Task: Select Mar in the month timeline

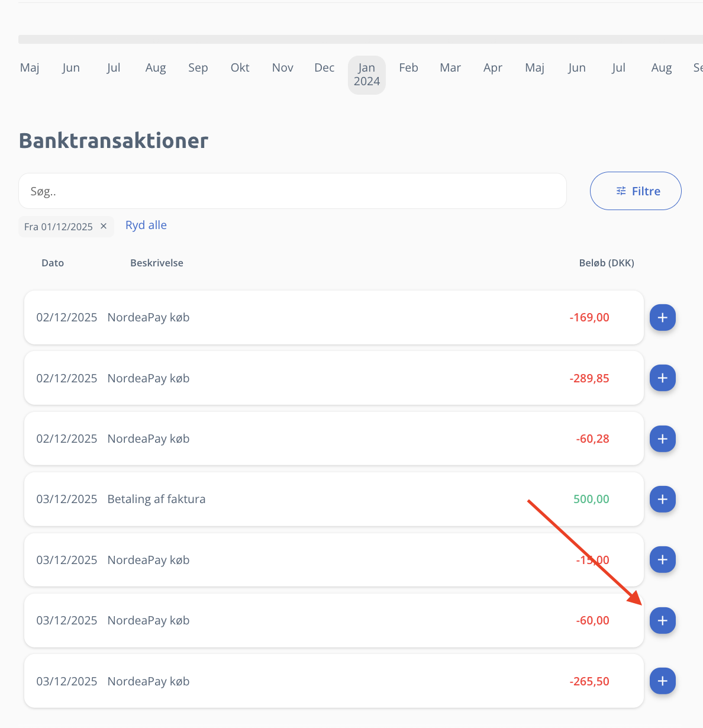Action: 450,67
